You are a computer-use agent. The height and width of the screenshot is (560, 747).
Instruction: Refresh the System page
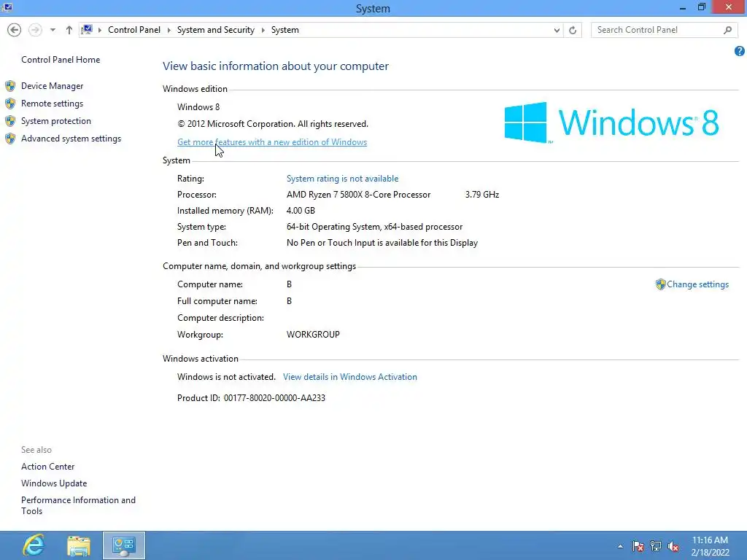tap(573, 30)
